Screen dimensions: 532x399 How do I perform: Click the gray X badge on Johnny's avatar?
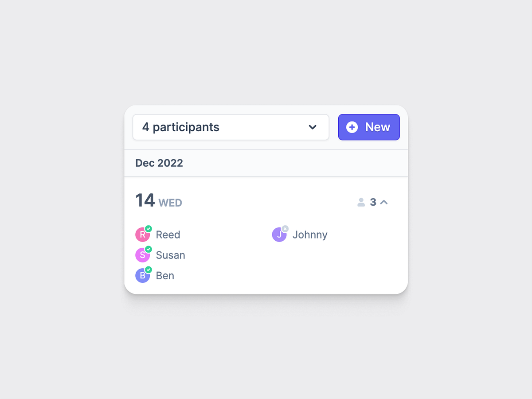coord(285,229)
